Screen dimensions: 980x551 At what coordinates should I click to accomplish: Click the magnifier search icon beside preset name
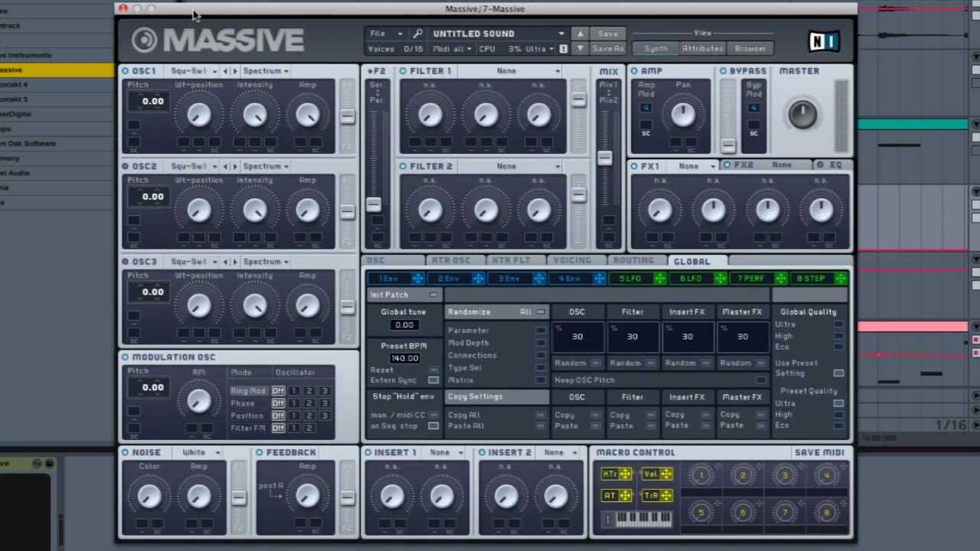pyautogui.click(x=417, y=34)
